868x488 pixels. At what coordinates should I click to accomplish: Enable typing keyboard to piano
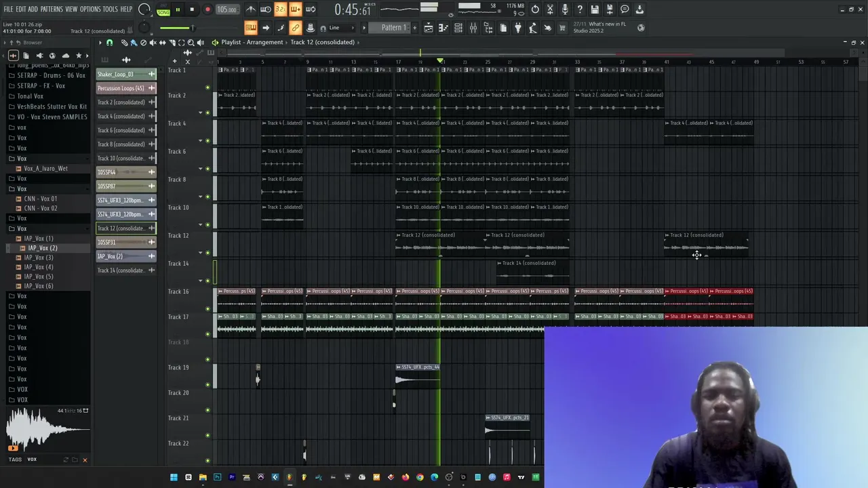(250, 28)
